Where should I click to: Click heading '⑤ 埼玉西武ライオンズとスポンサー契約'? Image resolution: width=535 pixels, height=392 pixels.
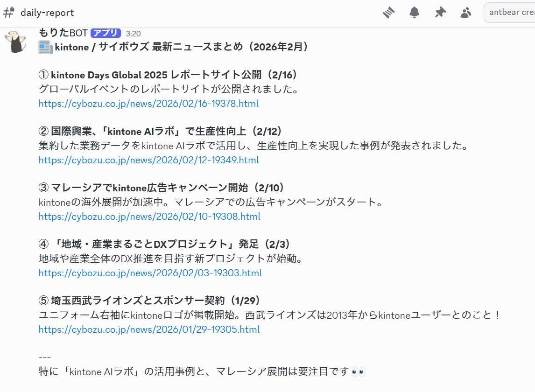pos(132,301)
